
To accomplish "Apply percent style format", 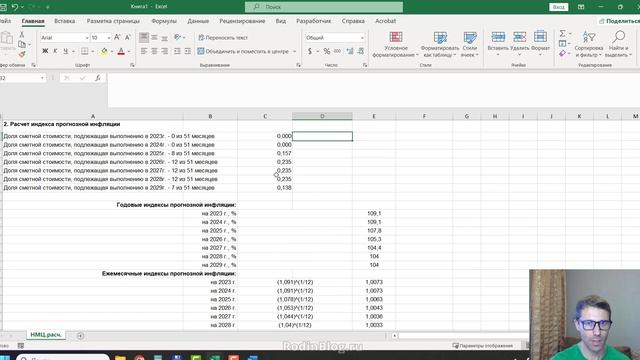I will [x=327, y=51].
